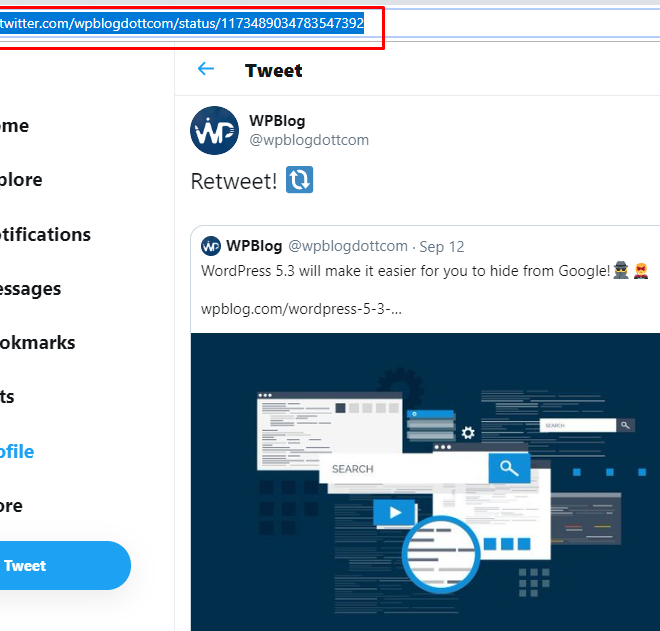Click the back arrow beside Tweet header
The height and width of the screenshot is (631, 660).
206,69
